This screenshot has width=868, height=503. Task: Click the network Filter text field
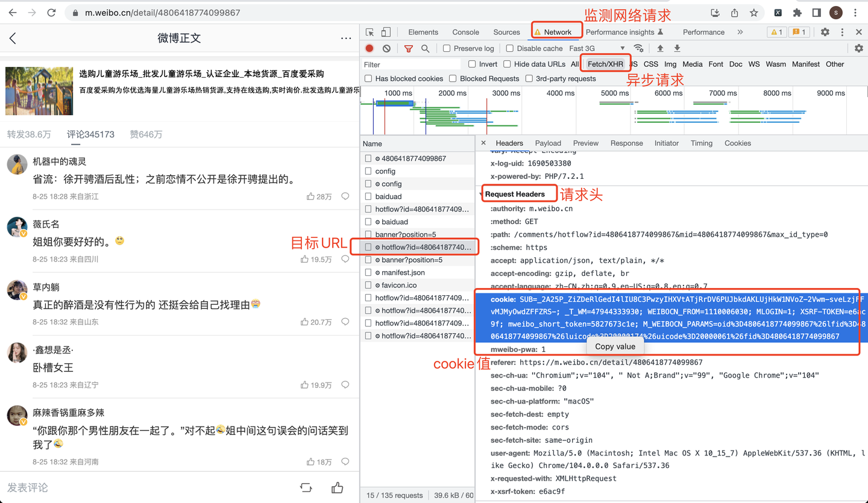[x=412, y=64]
